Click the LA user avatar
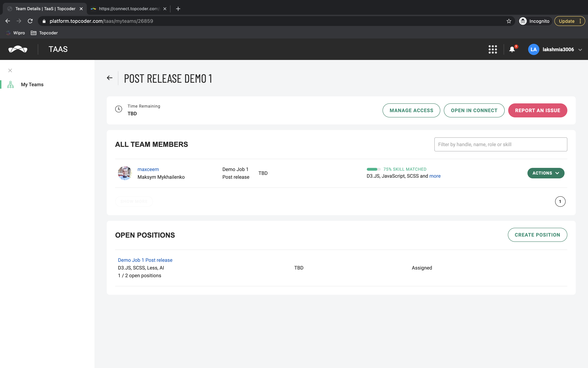588x368 pixels. (x=533, y=49)
